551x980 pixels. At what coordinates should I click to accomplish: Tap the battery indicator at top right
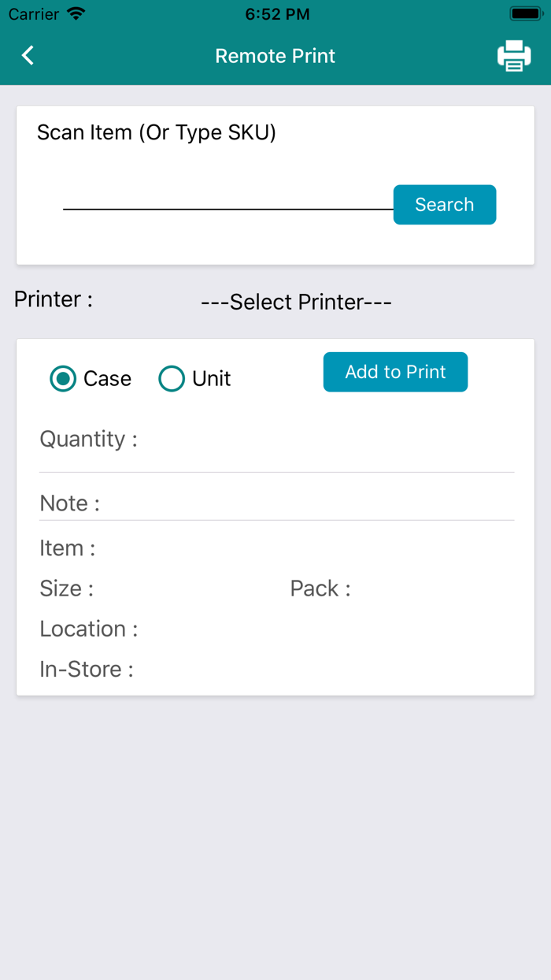coord(524,12)
